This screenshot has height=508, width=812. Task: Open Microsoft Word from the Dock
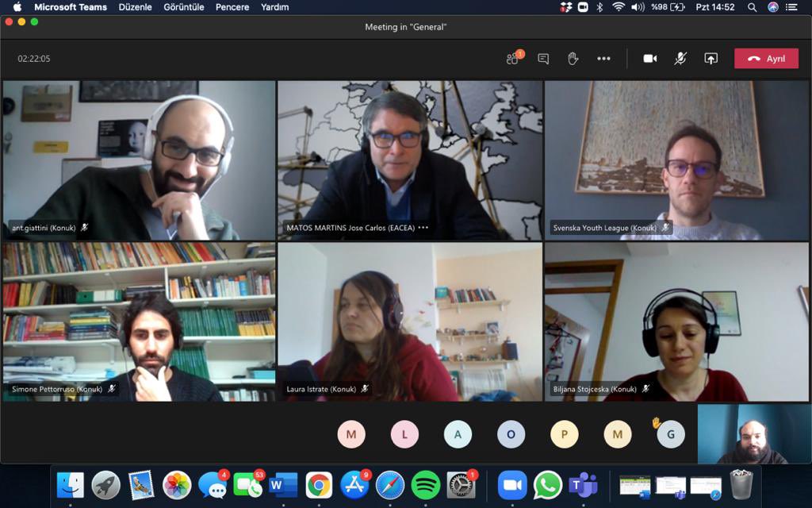click(x=284, y=485)
